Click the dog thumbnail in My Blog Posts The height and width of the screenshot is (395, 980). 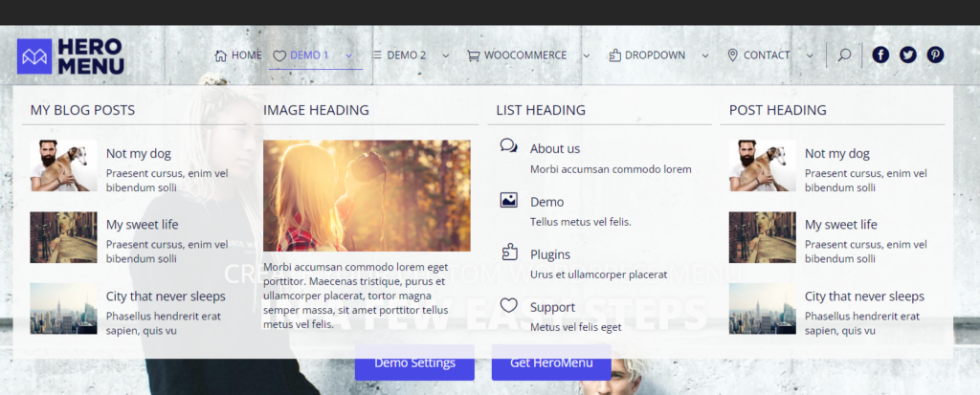(x=63, y=165)
